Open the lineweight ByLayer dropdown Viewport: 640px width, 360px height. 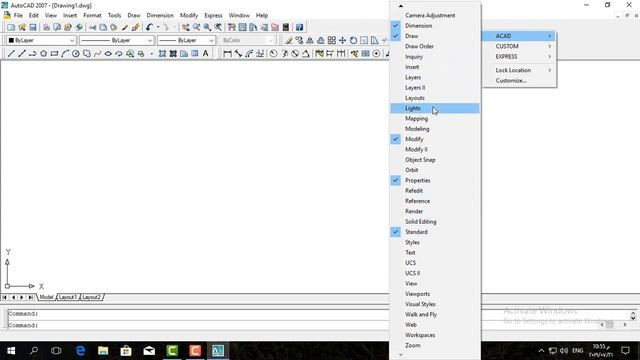(x=186, y=40)
